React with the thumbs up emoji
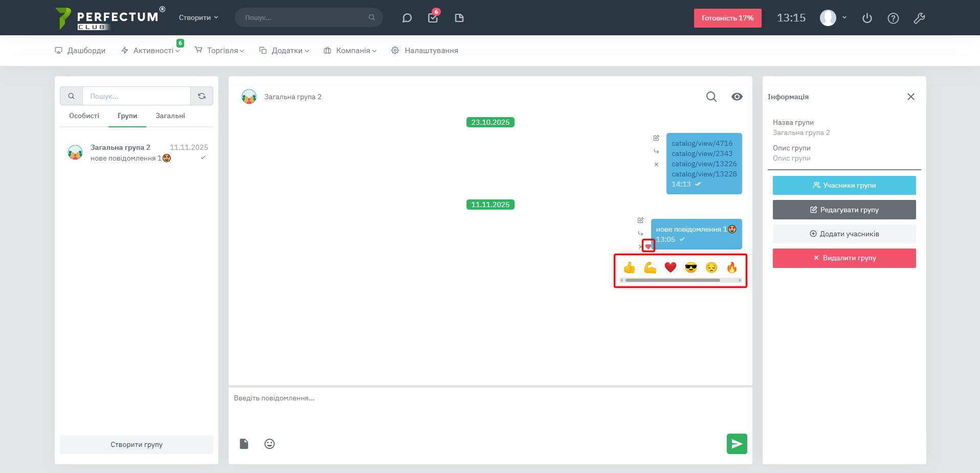The width and height of the screenshot is (980, 473). (629, 267)
